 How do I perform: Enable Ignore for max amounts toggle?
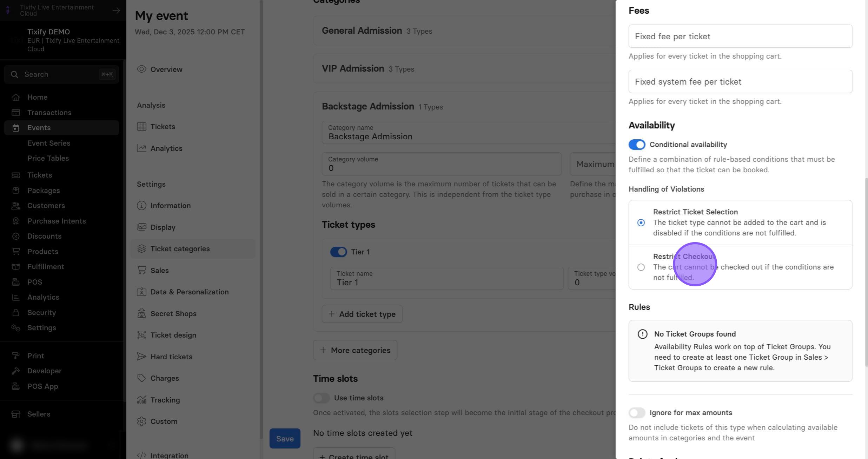coord(637,413)
